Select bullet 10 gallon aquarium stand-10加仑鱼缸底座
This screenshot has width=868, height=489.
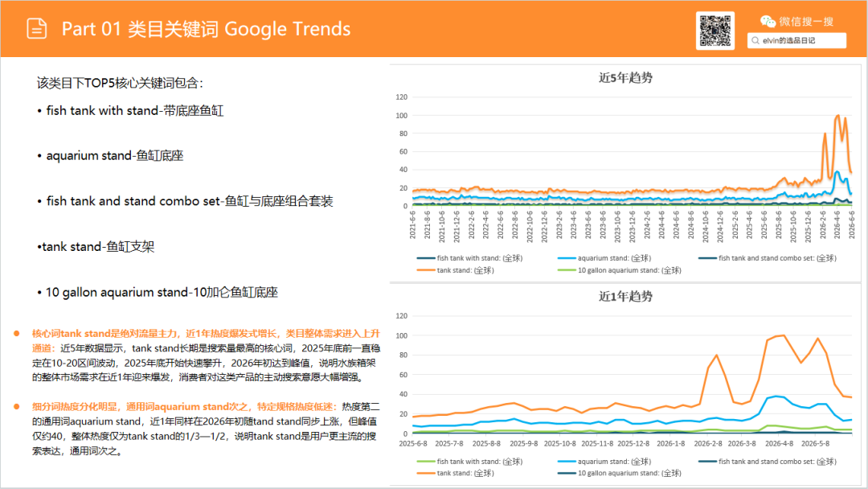pos(158,292)
